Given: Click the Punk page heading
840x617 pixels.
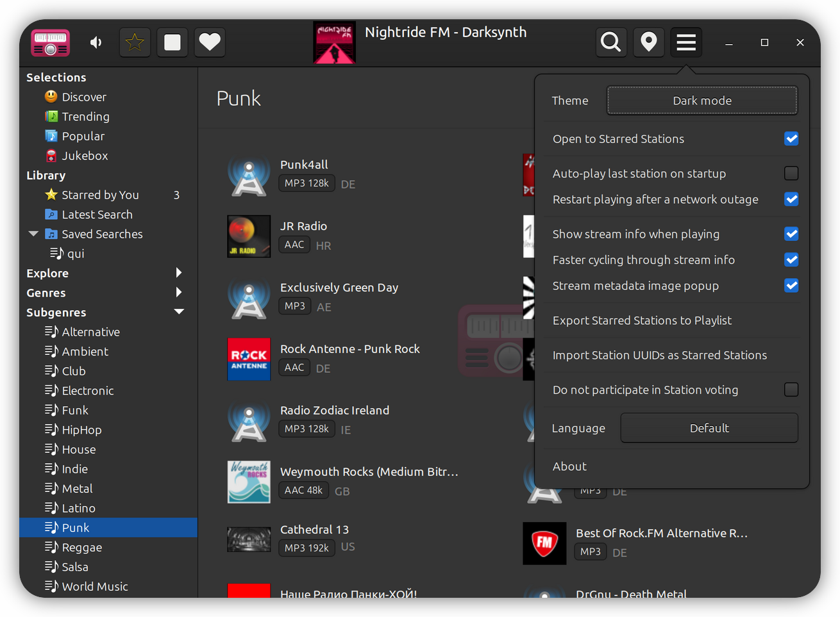Looking at the screenshot, I should point(239,99).
